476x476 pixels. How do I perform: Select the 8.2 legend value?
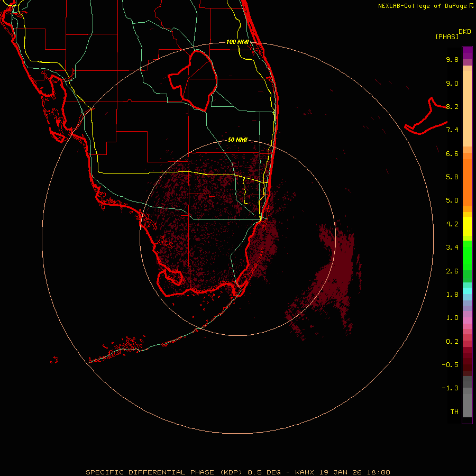[452, 106]
